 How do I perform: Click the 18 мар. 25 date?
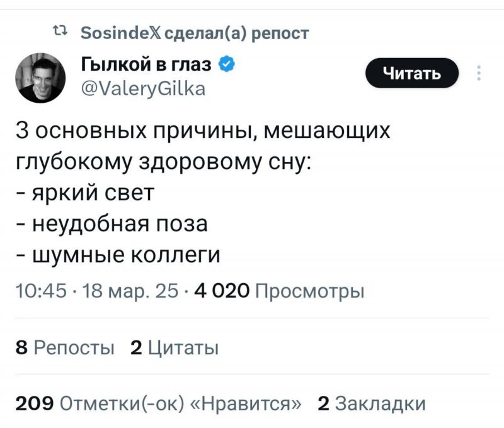(130, 291)
